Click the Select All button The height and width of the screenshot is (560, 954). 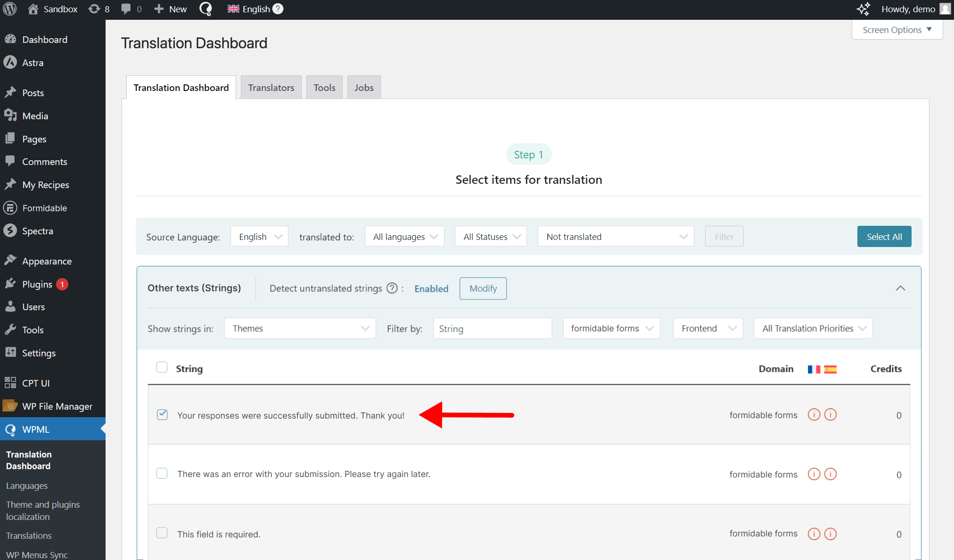[x=884, y=237]
